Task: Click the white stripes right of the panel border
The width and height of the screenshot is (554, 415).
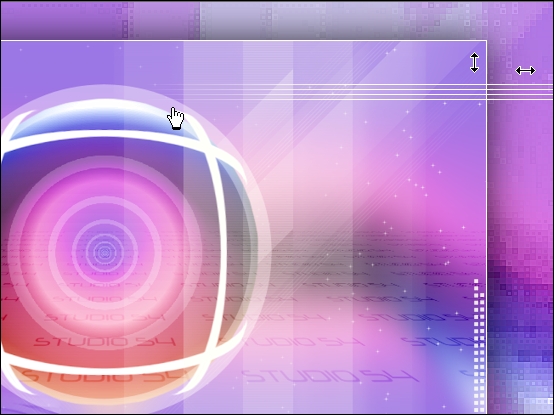Action: (520, 92)
